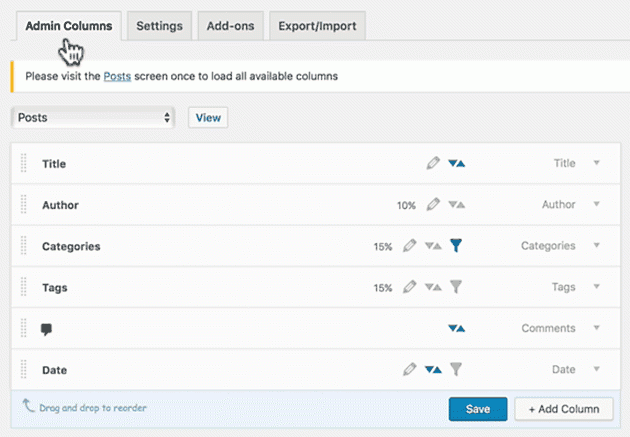Click the edit pencil icon in Author row
Viewport: 630px width, 437px height.
pos(433,204)
